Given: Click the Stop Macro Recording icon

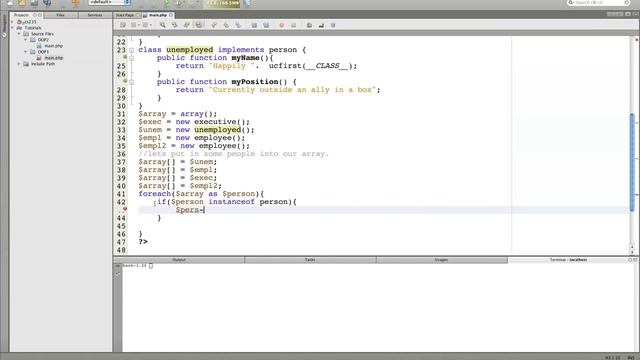Looking at the screenshot, I should (293, 25).
